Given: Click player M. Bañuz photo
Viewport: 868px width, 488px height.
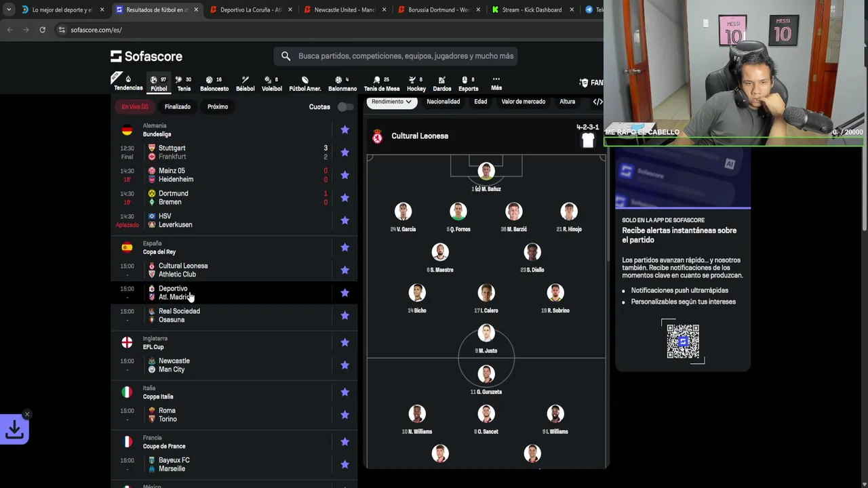Looking at the screenshot, I should pos(486,171).
